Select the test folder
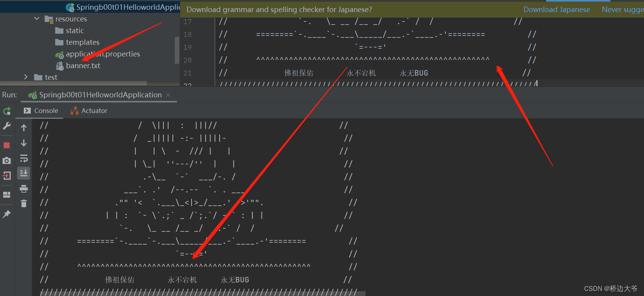 tap(51, 77)
